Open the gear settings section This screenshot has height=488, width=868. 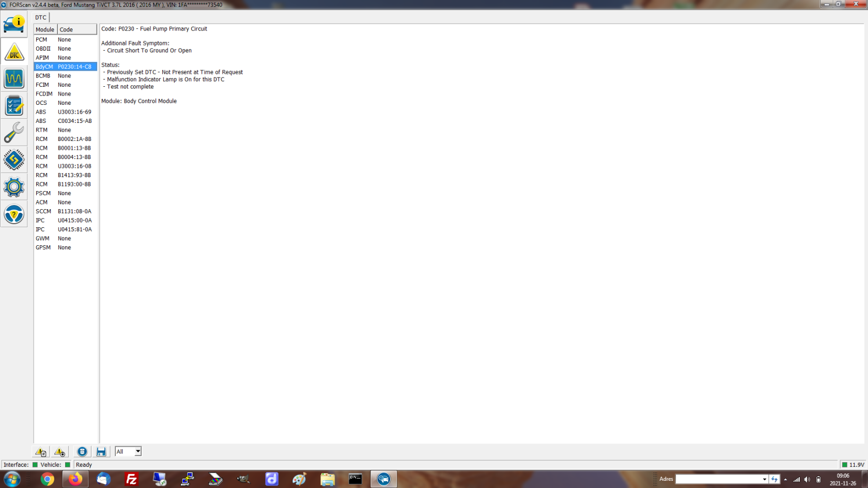tap(14, 187)
